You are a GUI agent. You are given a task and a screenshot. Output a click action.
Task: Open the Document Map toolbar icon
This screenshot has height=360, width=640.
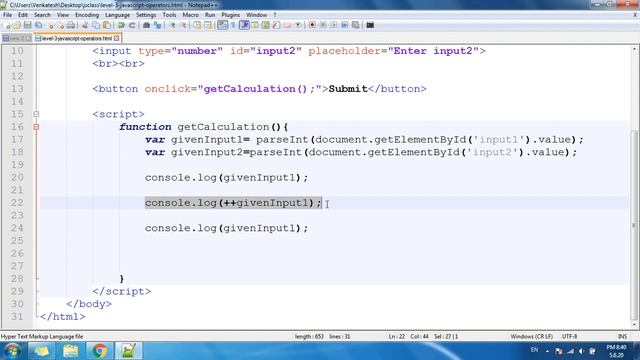pos(266,25)
